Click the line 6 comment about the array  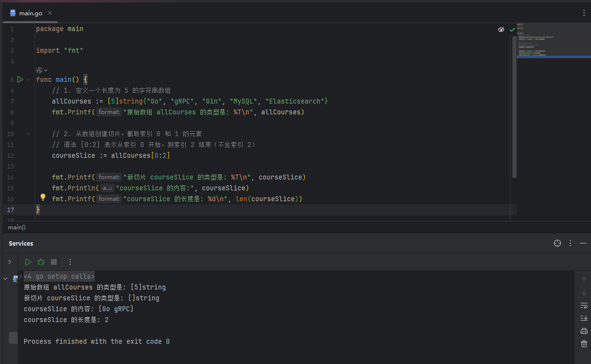pos(111,91)
